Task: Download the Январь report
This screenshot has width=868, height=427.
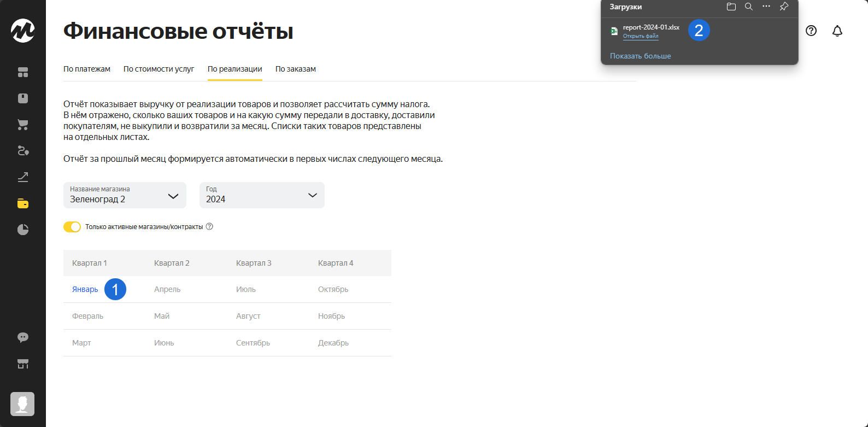Action: pos(85,289)
